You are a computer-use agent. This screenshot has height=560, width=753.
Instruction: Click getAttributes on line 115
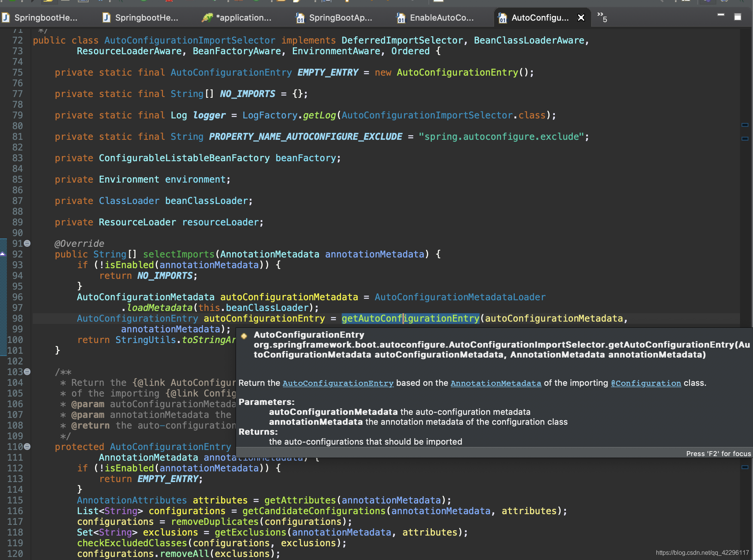pos(300,500)
